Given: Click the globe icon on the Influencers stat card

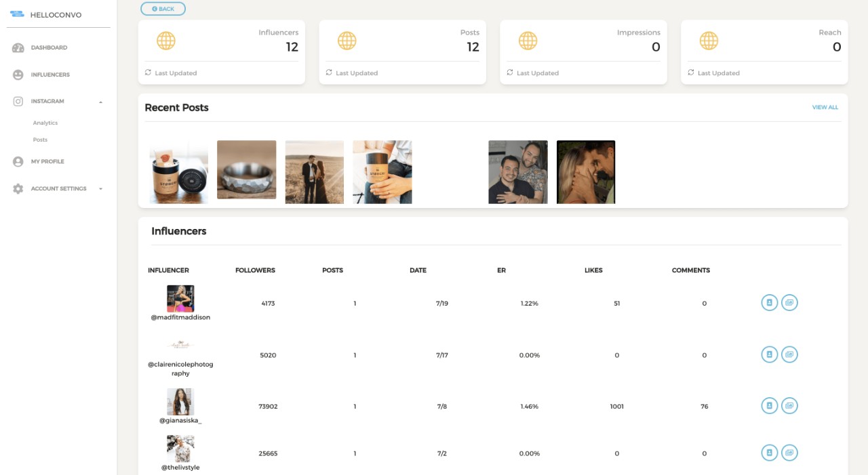Looking at the screenshot, I should coord(166,41).
